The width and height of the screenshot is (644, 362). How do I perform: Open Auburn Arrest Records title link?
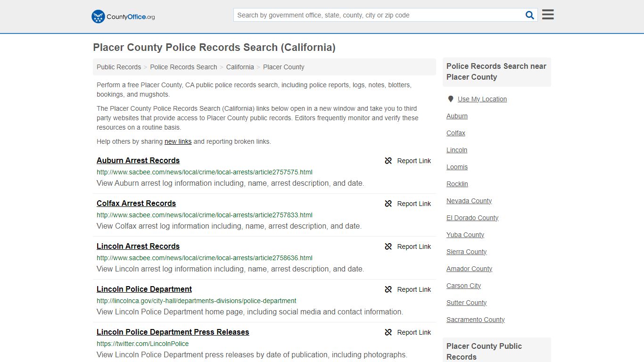pos(138,160)
